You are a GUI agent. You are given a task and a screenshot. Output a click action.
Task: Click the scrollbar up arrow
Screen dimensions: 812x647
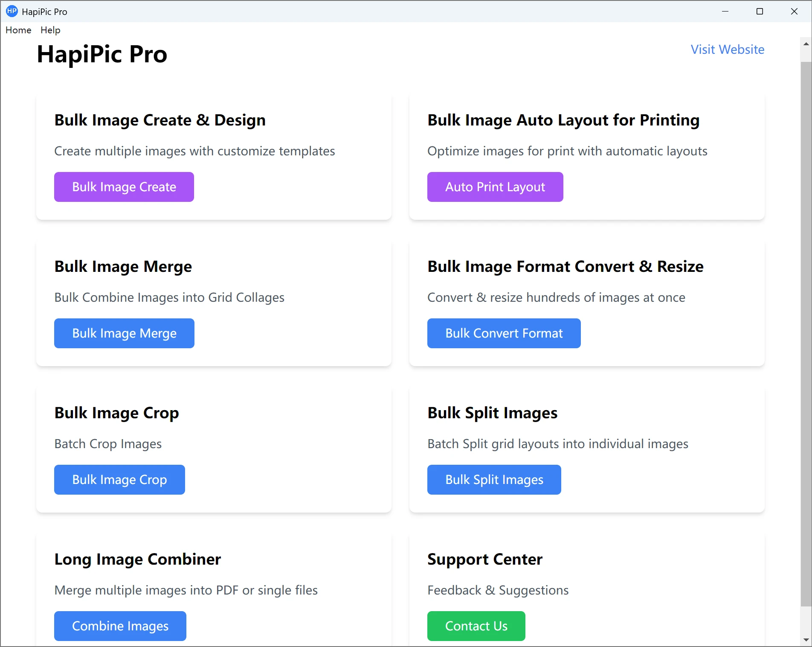click(806, 44)
